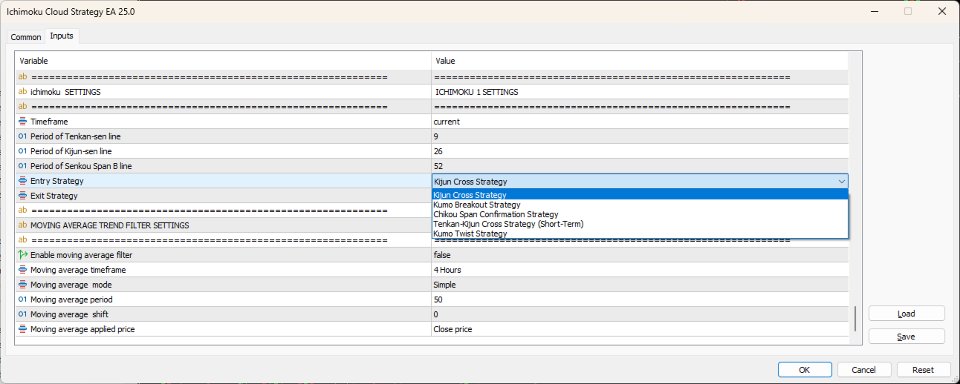Click the integer icon for Kijun-sen period
This screenshot has height=384, width=960.
click(23, 151)
